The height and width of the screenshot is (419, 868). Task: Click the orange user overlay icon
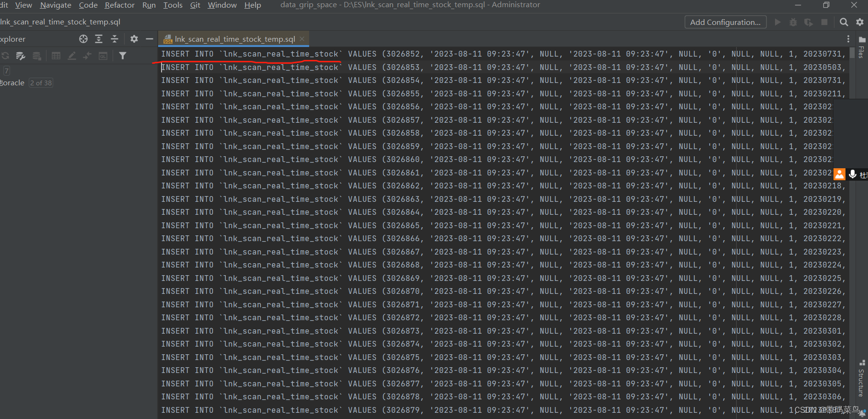(x=839, y=174)
